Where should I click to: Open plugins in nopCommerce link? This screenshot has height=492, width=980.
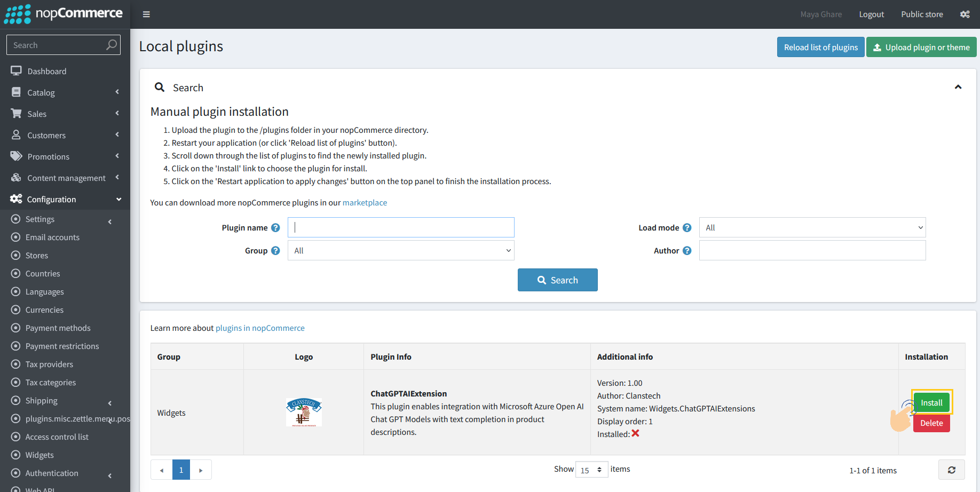tap(260, 328)
